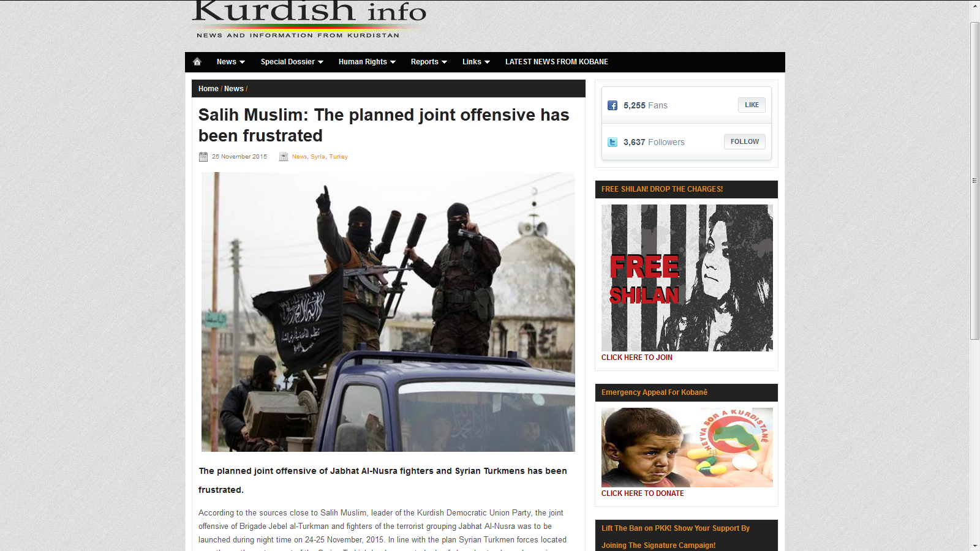Open the Reports dropdown menu
The image size is (980, 551).
(429, 62)
